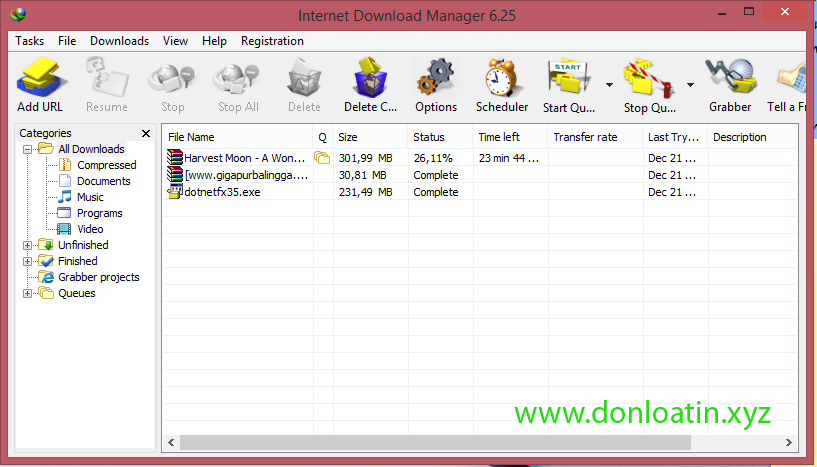
Task: Select the dotnetfx35.exe file name
Action: click(x=222, y=192)
